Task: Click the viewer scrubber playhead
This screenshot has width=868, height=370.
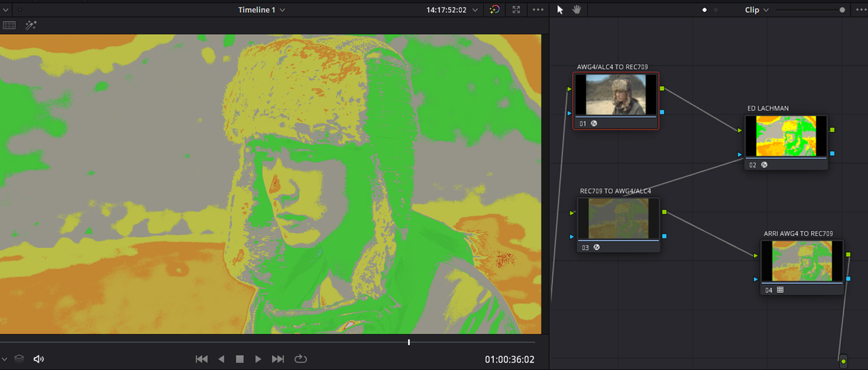Action: 409,342
